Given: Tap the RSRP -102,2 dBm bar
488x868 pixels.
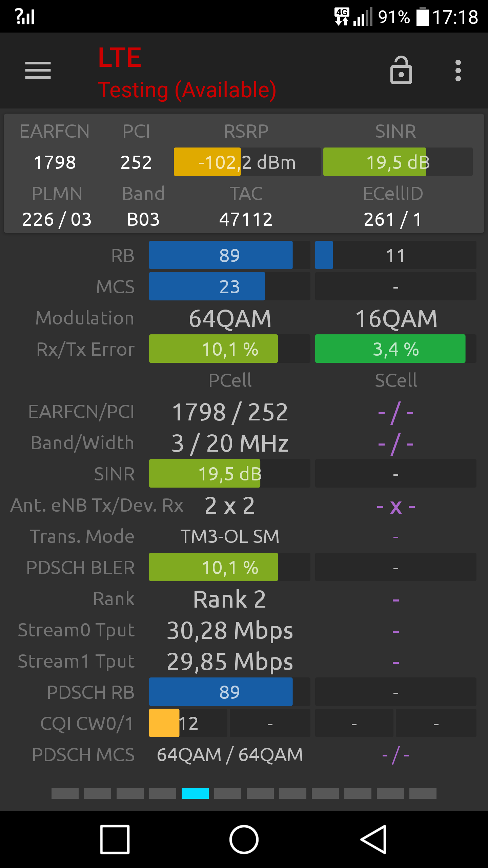Looking at the screenshot, I should 247,162.
